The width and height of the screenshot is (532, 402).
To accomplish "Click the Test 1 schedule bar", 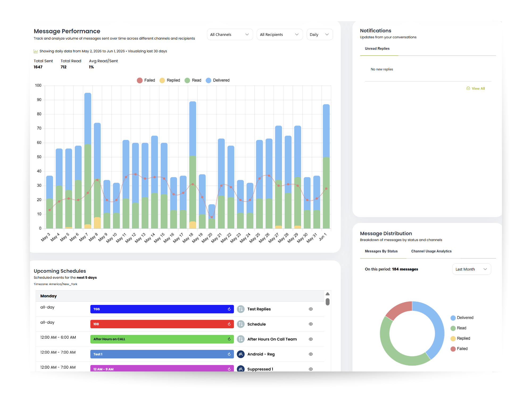I will coord(162,354).
